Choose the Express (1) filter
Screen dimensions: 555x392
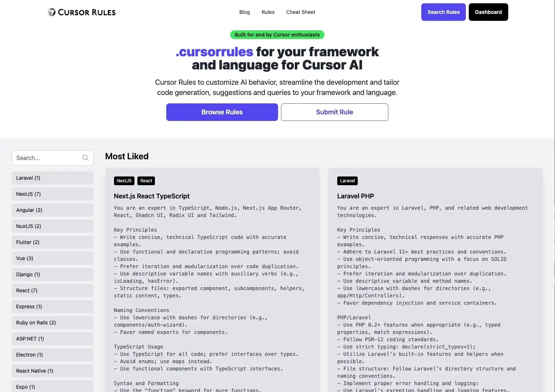click(53, 307)
